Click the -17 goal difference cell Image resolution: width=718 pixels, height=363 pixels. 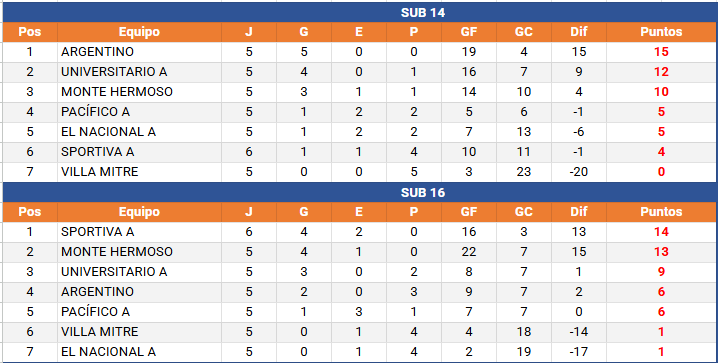pos(579,352)
